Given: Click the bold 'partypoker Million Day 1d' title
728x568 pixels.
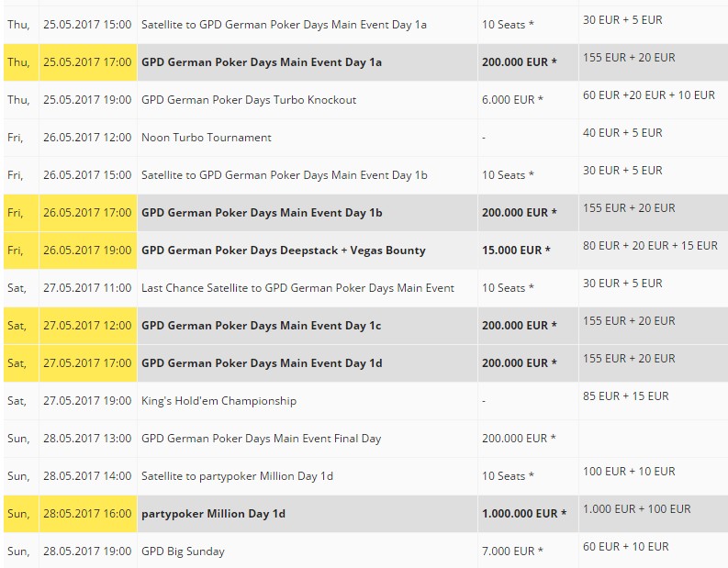Looking at the screenshot, I should click(x=213, y=514).
